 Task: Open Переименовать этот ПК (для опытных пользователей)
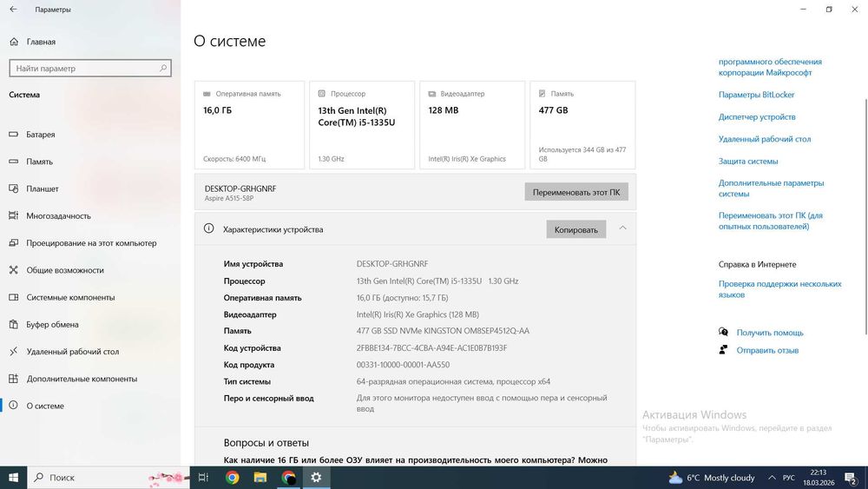click(771, 221)
